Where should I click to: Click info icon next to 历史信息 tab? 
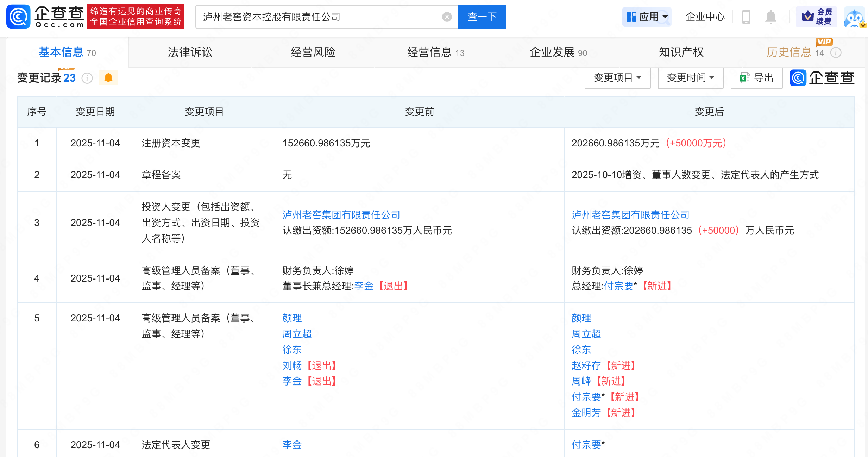coord(836,53)
